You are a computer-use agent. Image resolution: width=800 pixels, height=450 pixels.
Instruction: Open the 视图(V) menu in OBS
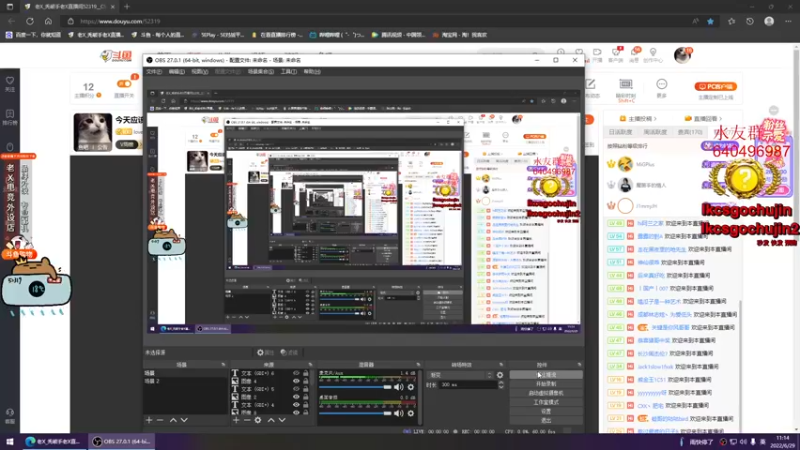(x=199, y=72)
